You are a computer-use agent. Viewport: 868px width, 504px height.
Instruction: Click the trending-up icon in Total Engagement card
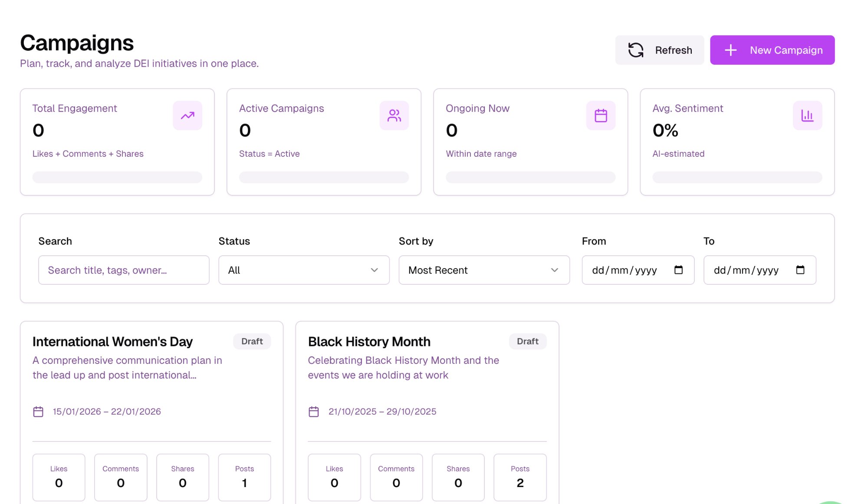(187, 115)
